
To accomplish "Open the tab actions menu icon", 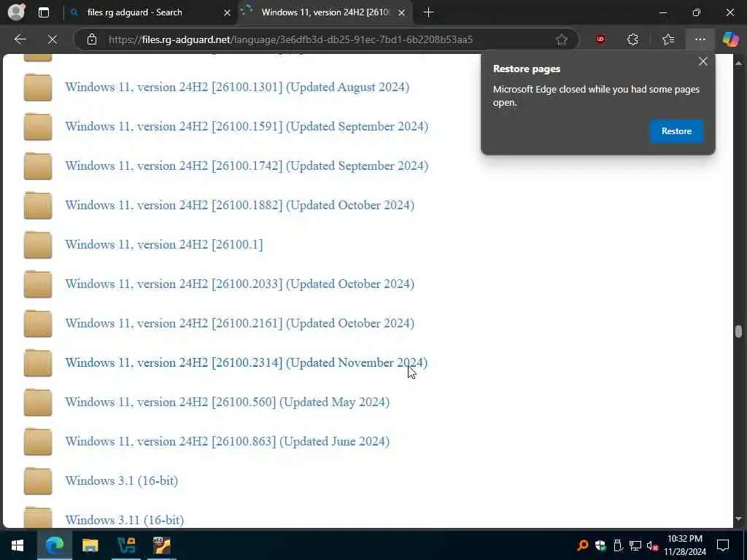I will (x=43, y=12).
